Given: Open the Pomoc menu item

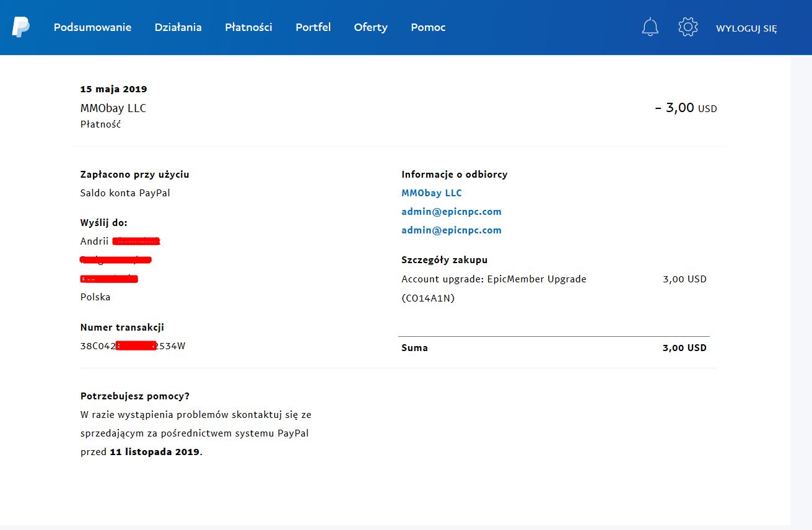Looking at the screenshot, I should click(x=429, y=27).
